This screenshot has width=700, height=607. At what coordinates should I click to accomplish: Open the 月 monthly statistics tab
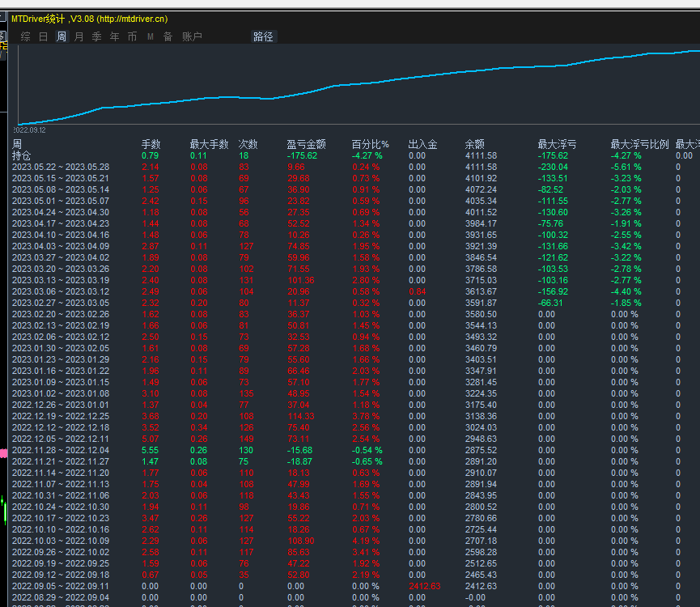[x=78, y=36]
